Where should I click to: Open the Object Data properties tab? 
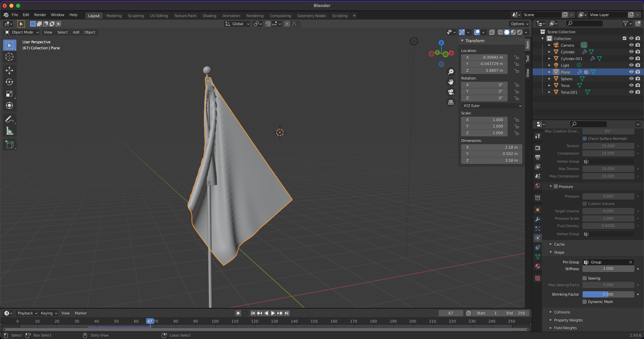tap(538, 257)
